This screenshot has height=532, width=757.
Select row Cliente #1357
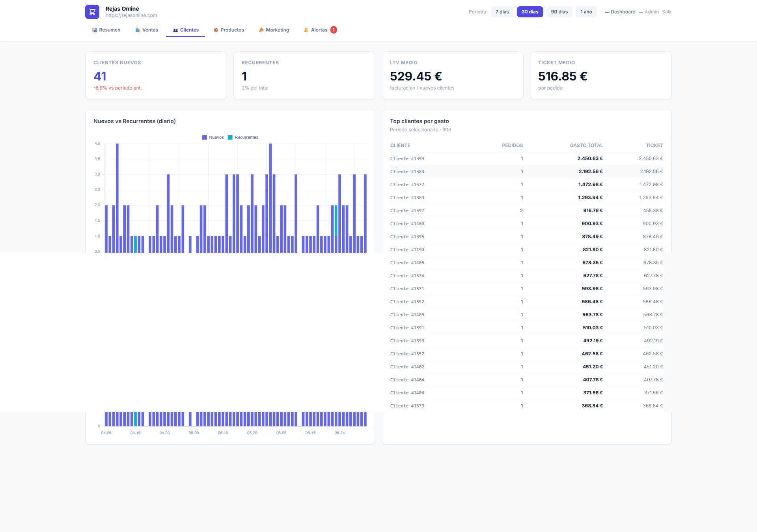[526, 354]
